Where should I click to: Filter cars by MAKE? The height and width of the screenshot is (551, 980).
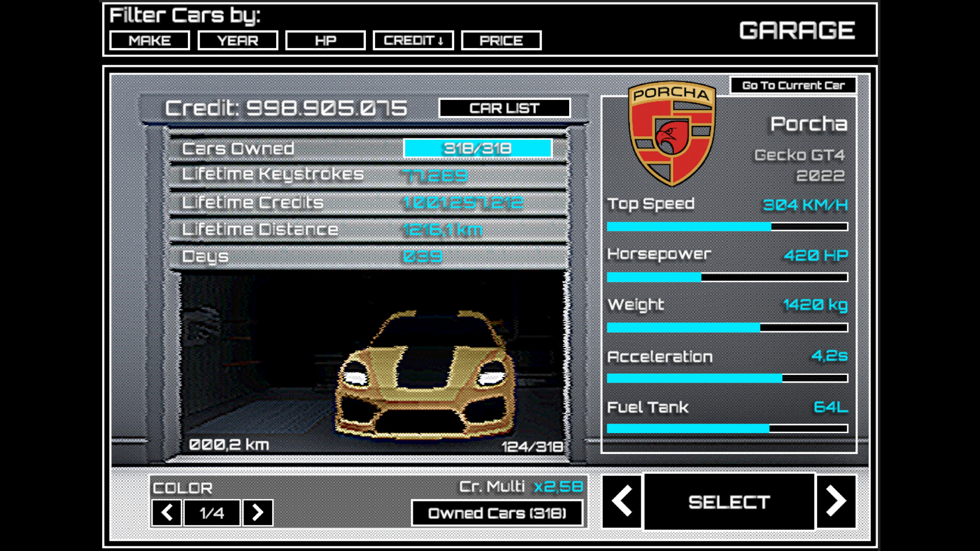150,41
